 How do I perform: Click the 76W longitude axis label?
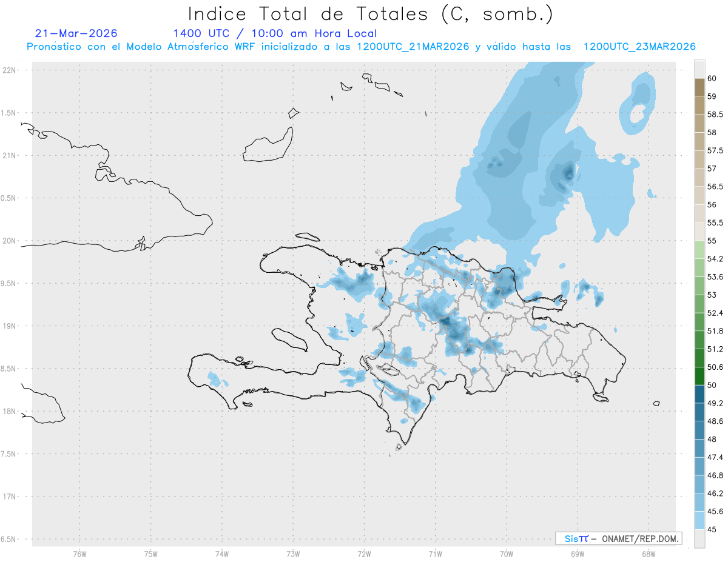point(79,554)
